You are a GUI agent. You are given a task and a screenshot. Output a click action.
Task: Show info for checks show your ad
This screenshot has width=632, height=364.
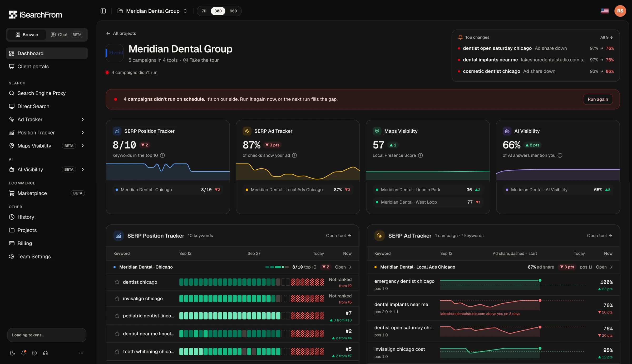pyautogui.click(x=294, y=155)
